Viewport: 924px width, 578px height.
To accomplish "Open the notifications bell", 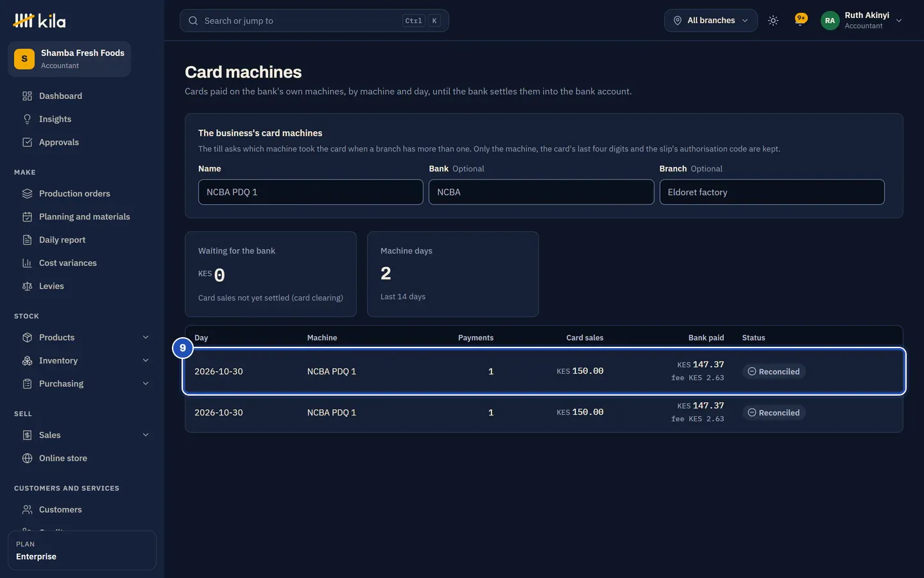I will click(x=800, y=20).
